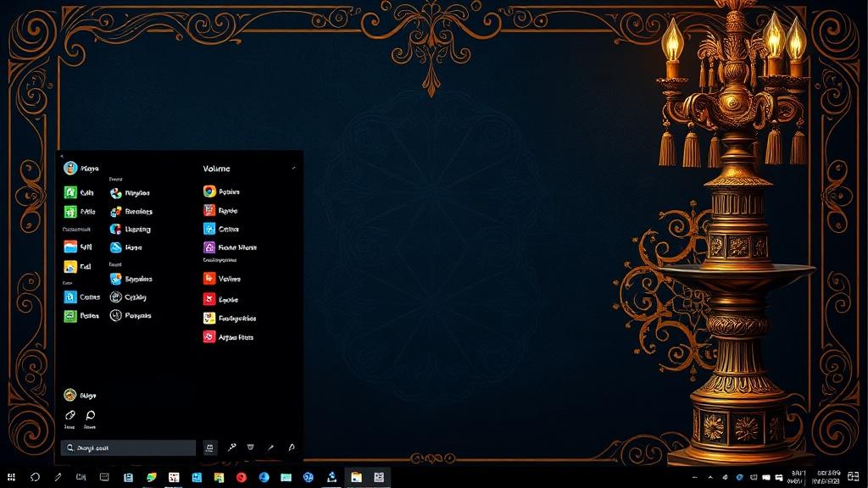Open the circular outline icon in the middle column
The height and width of the screenshot is (488, 868).
[x=116, y=297]
